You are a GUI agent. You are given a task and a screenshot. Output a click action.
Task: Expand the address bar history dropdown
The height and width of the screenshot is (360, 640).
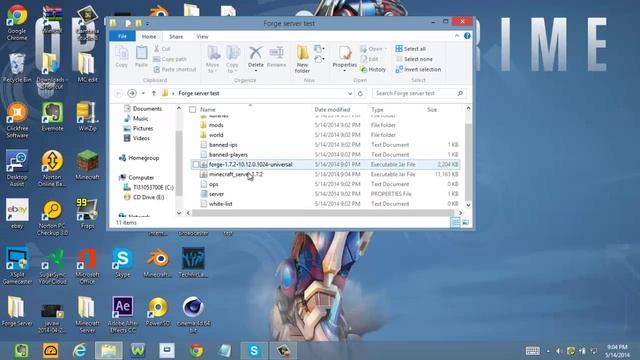[x=350, y=93]
